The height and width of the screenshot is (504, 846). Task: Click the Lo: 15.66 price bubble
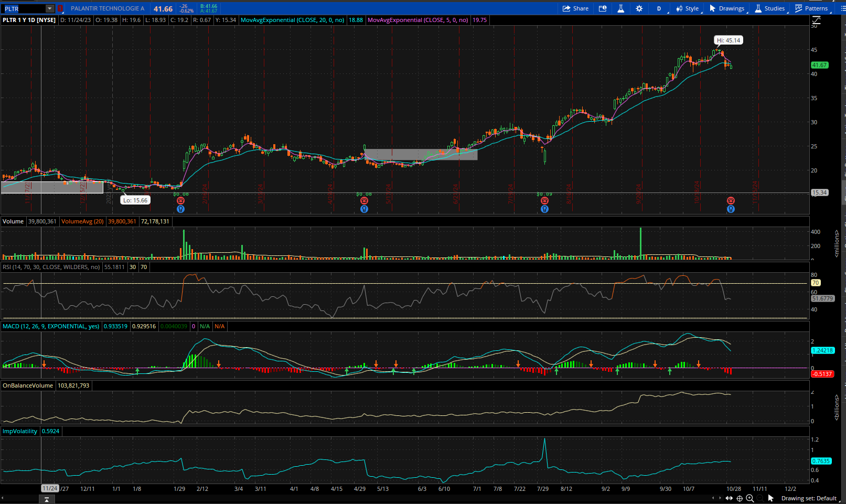click(x=135, y=200)
